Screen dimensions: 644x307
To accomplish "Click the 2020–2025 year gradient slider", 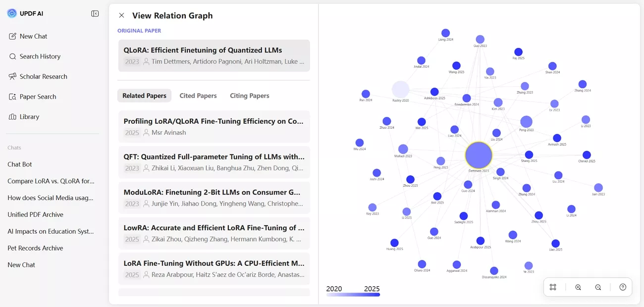I will tap(353, 293).
